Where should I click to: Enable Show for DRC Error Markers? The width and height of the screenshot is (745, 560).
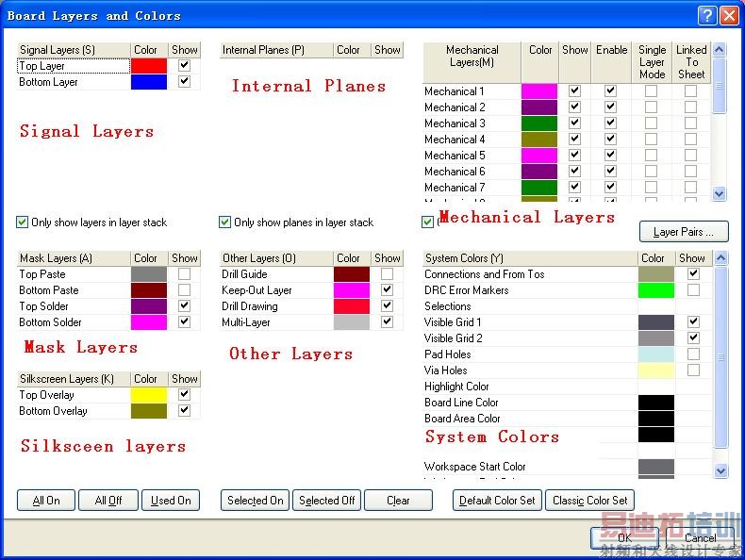pyautogui.click(x=694, y=289)
